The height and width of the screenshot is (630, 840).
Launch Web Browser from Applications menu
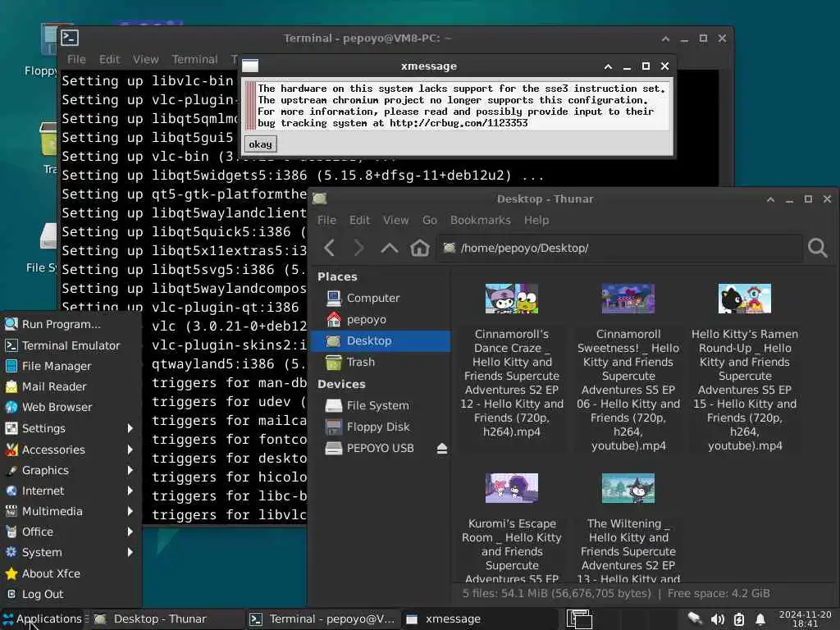pyautogui.click(x=71, y=407)
